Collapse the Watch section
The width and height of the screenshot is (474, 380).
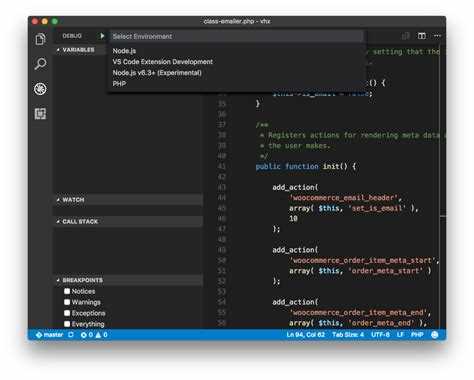click(129, 200)
